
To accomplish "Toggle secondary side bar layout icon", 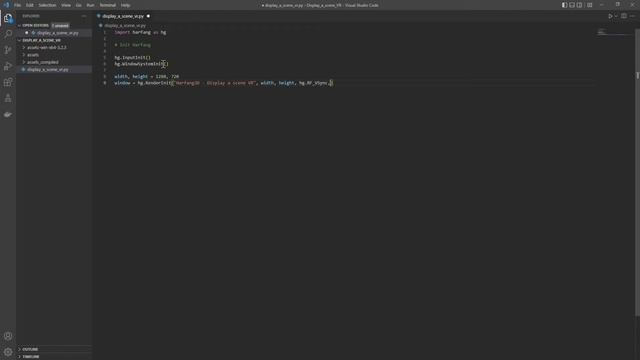I will tap(580, 5).
